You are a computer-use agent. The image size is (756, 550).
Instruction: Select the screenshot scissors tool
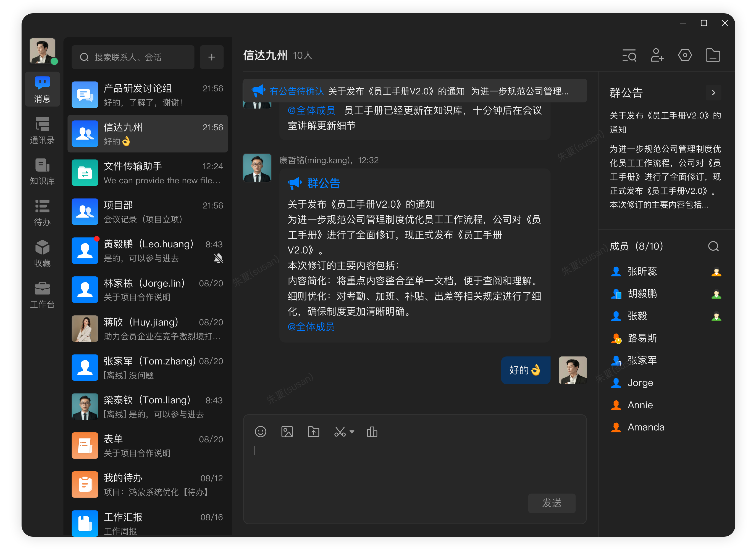(x=340, y=431)
